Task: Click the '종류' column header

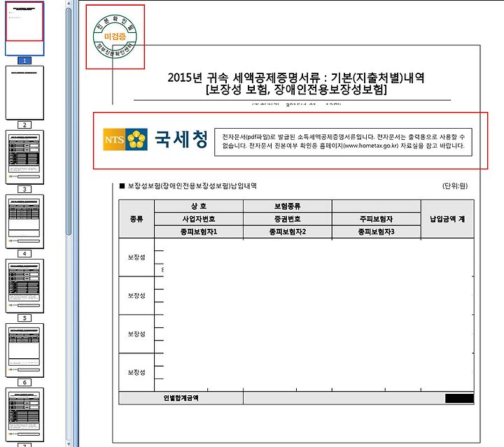Action: (x=136, y=219)
